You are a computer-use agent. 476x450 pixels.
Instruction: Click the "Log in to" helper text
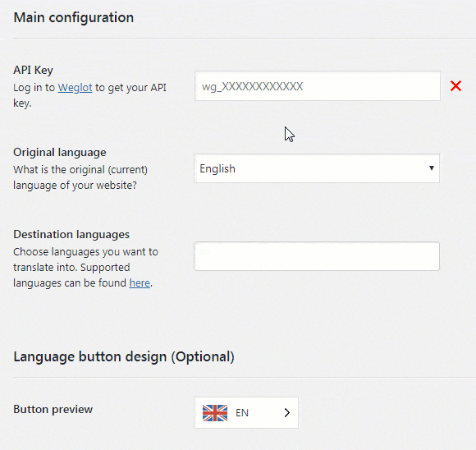point(34,88)
